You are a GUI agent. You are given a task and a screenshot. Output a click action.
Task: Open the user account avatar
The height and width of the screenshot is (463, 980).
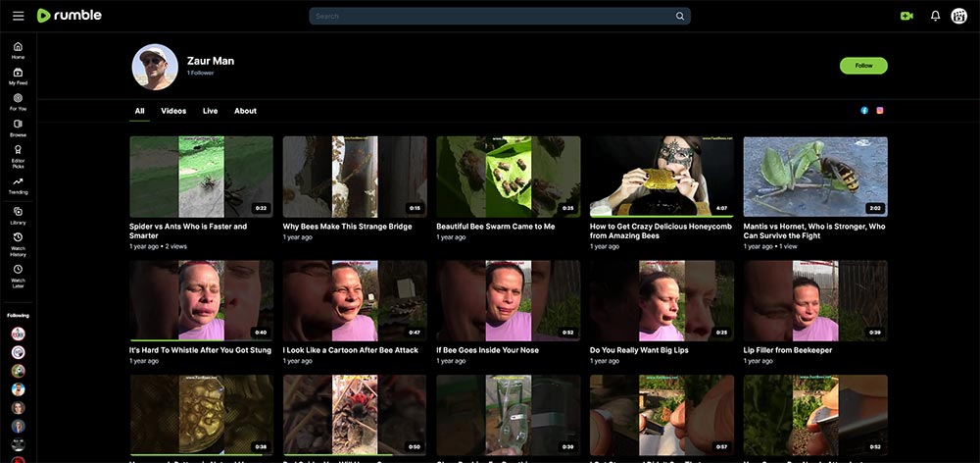[958, 17]
